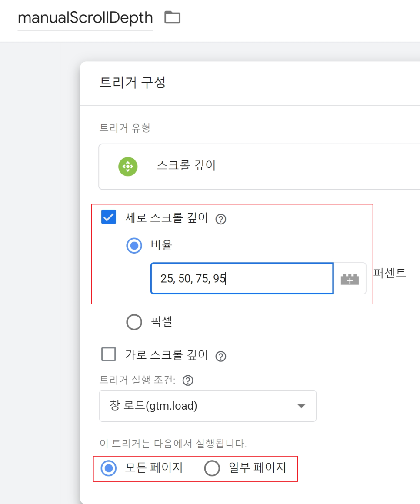Open the variable picker beside the percentage field

tap(350, 278)
